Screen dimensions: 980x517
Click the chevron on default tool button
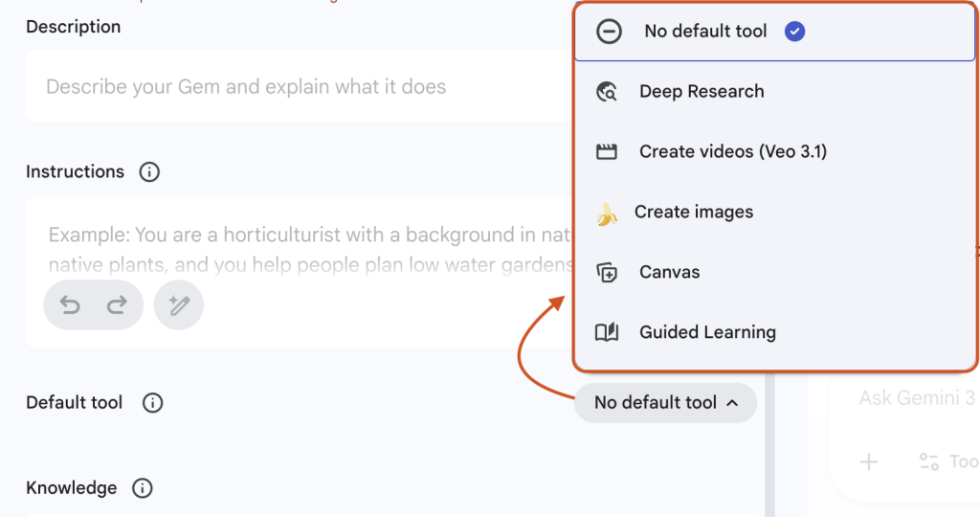732,403
